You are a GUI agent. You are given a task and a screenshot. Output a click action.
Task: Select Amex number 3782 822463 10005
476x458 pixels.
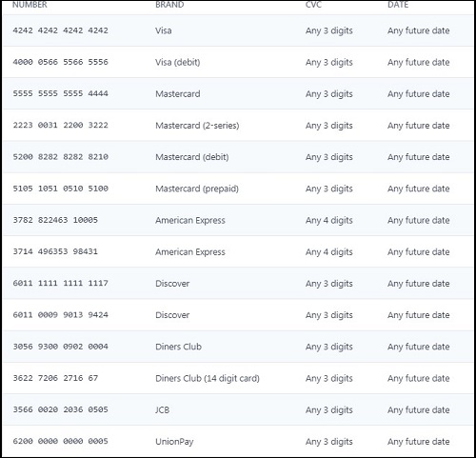pos(55,220)
